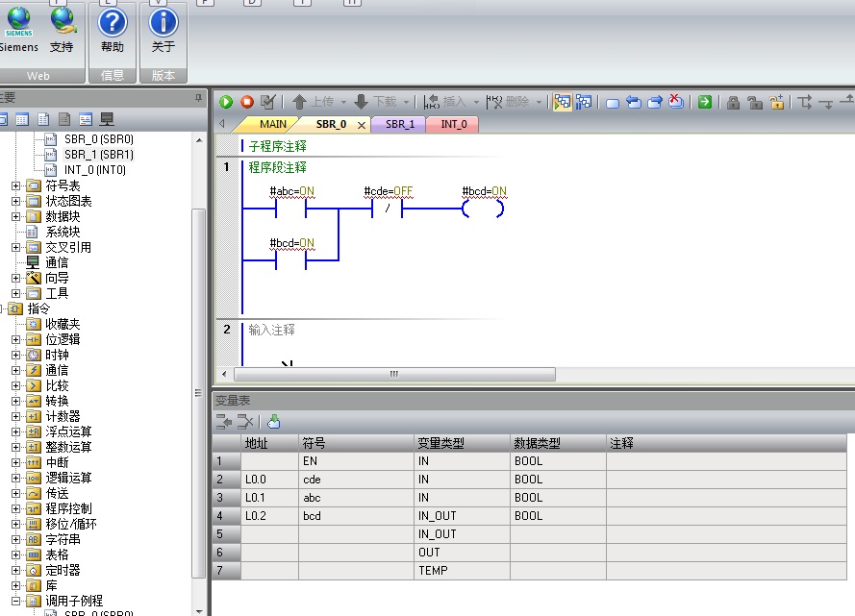Delete row icon in variable table

[x=245, y=422]
